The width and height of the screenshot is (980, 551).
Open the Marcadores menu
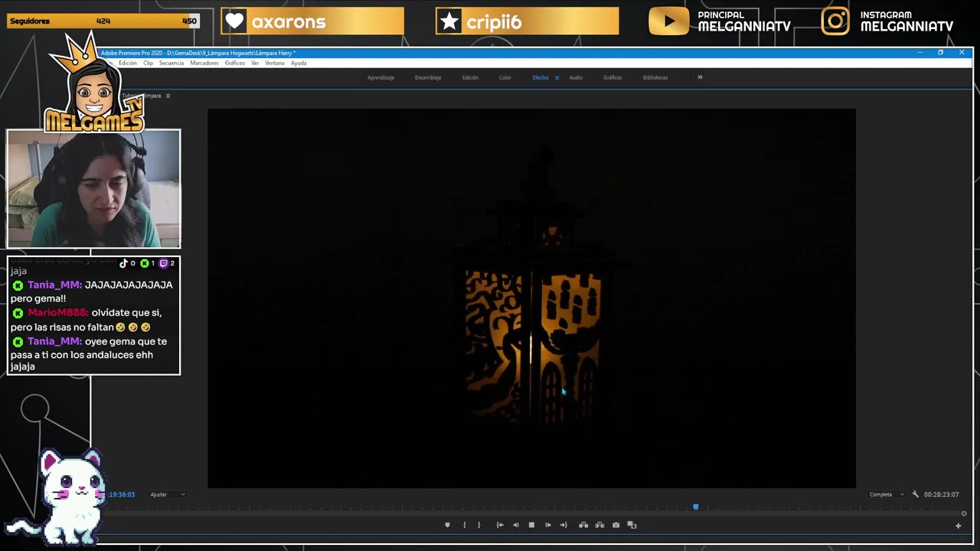[x=204, y=63]
